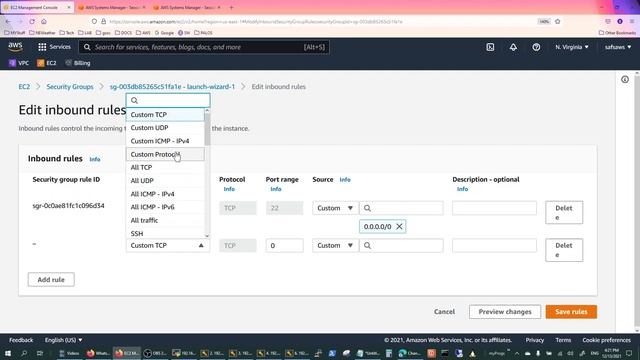Open Info link beside Inbound rules
Viewport: 640px width, 360px height.
(x=95, y=159)
